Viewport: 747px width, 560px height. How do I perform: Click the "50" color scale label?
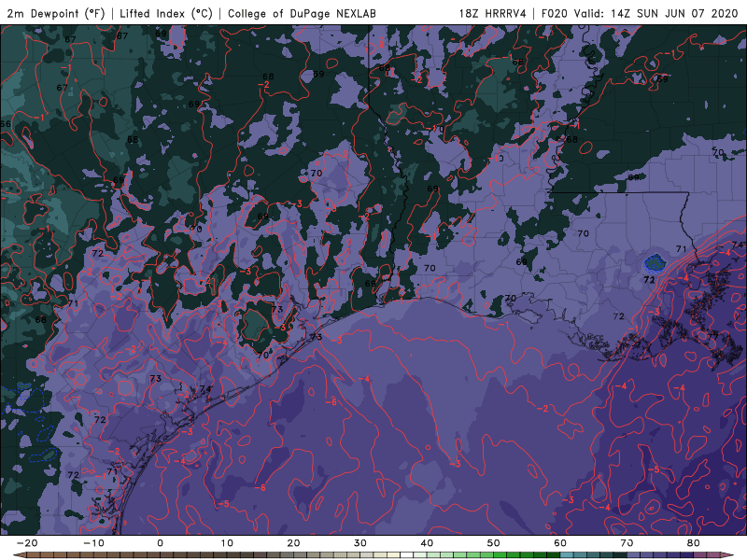coord(494,543)
